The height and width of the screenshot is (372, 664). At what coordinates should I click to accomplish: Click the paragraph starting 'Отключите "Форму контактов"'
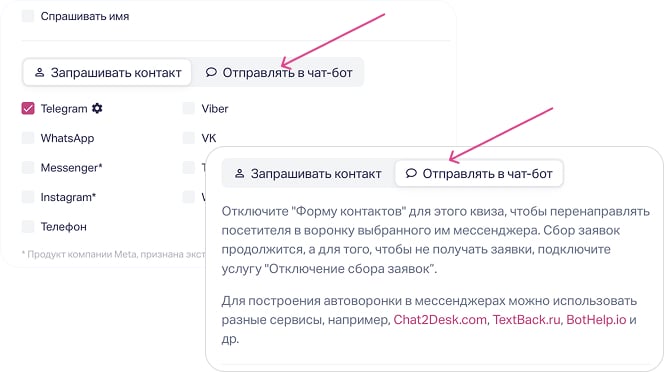435,240
